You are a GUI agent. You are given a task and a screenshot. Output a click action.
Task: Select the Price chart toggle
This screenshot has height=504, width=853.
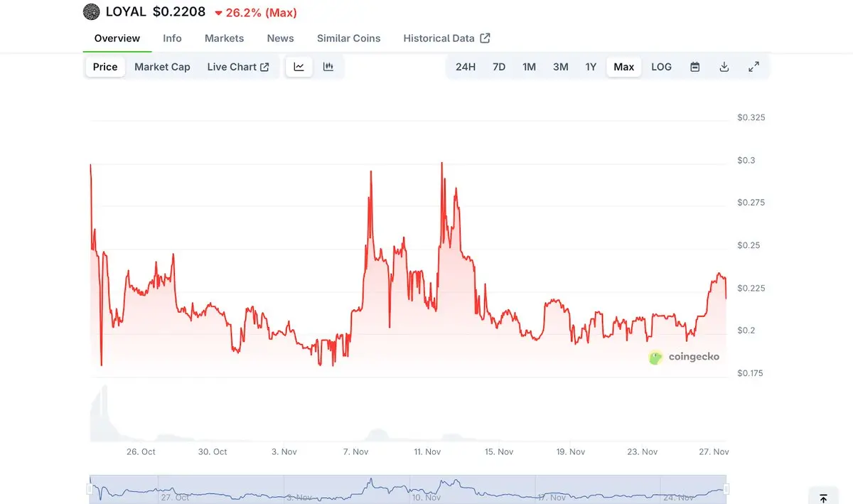click(105, 67)
